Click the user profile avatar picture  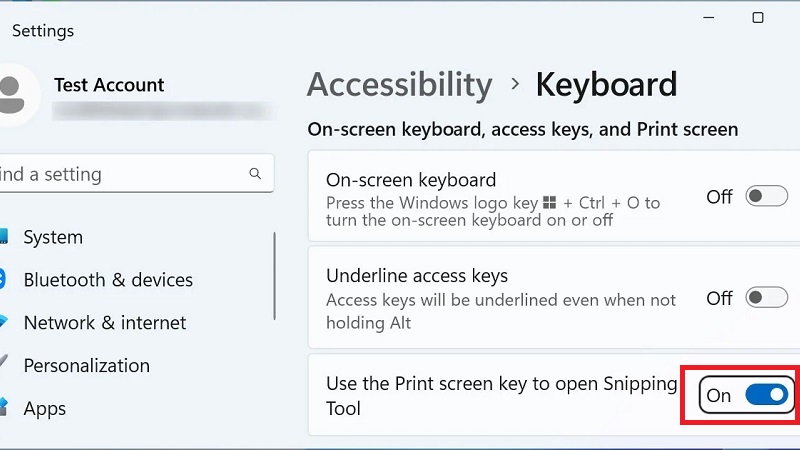click(x=14, y=96)
